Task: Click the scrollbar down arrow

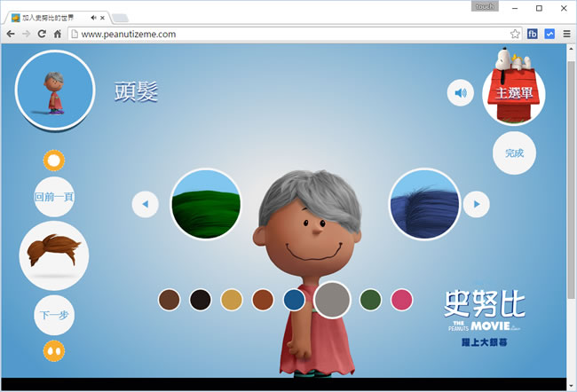Action: click(x=571, y=386)
